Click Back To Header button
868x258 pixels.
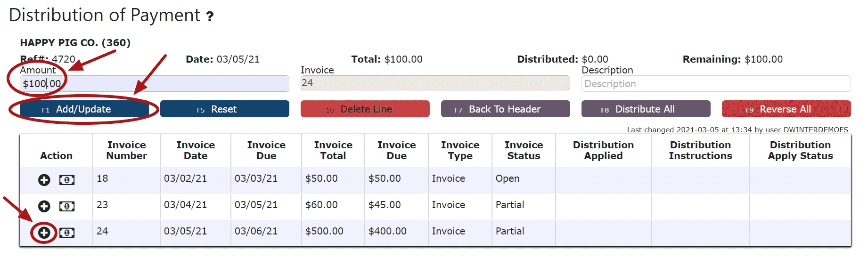[x=506, y=109]
